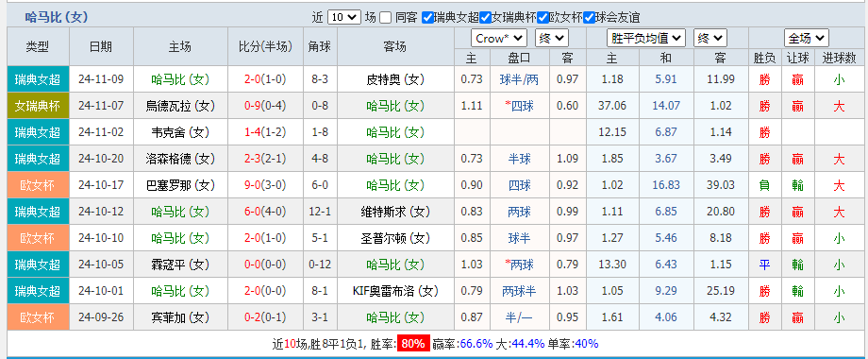Viewport: 868px width, 359px height.
Task: Click the 0-9(0-4) score row
Action: 265,106
